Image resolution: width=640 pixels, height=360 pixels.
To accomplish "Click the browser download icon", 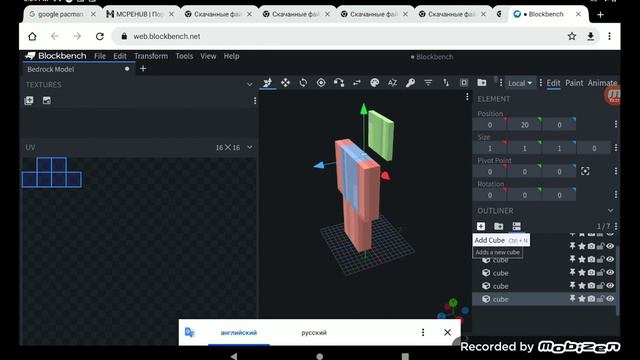I will (590, 36).
